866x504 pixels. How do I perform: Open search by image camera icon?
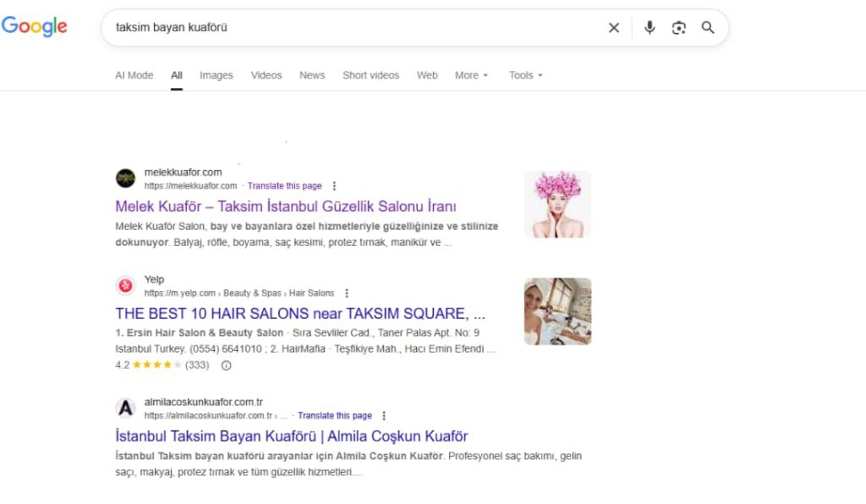pos(679,28)
